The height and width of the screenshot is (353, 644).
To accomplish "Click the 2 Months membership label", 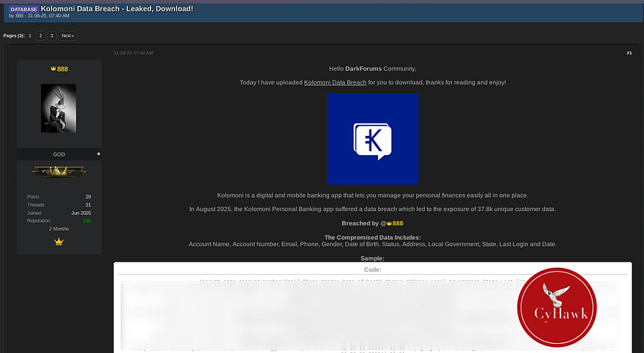I will [59, 229].
